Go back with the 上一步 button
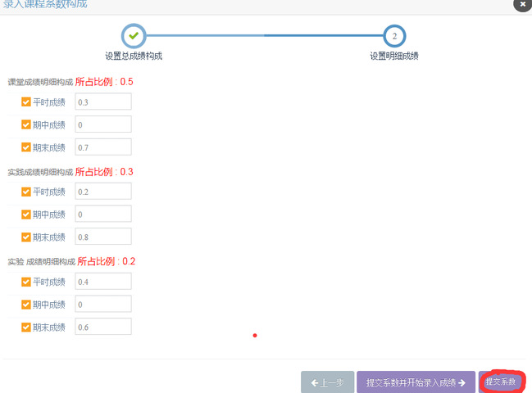The image size is (532, 393). [x=327, y=382]
